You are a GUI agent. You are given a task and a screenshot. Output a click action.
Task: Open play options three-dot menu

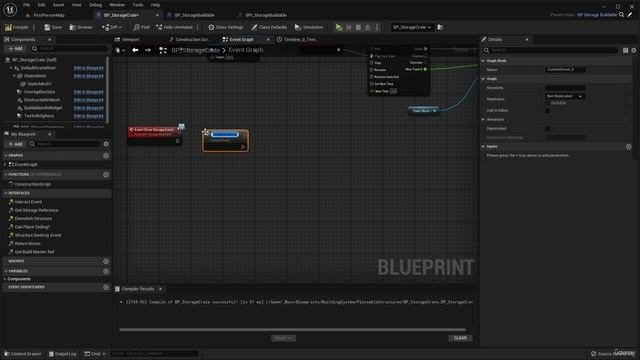point(377,27)
